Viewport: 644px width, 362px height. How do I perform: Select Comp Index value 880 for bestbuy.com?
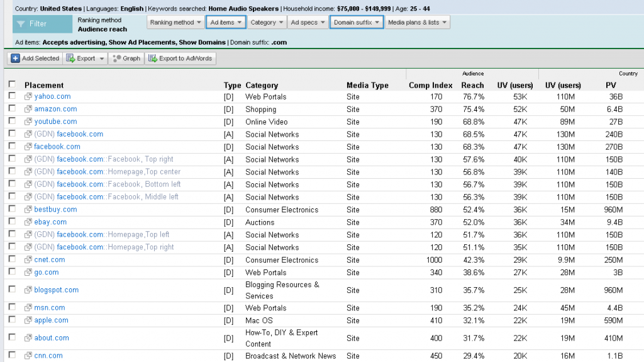click(x=436, y=210)
